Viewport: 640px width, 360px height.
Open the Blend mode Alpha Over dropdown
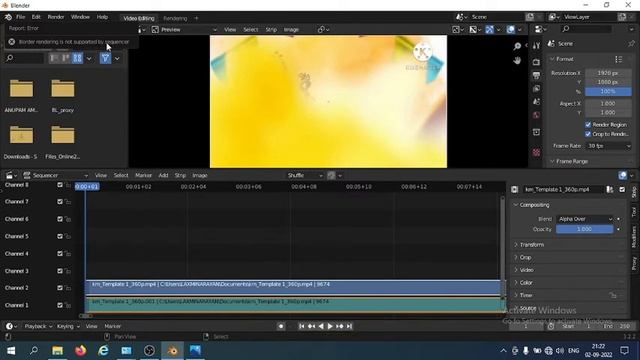click(x=585, y=219)
